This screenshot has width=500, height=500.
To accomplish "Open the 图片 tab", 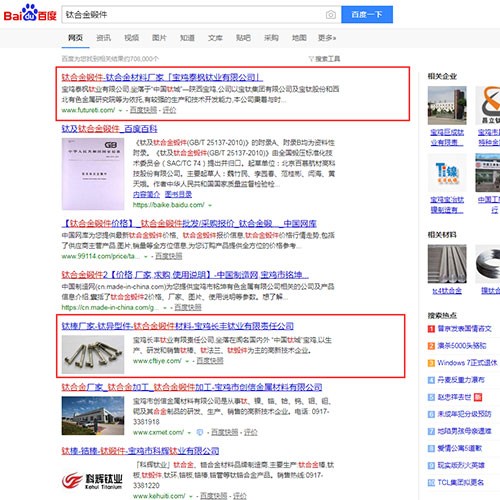I will [159, 38].
